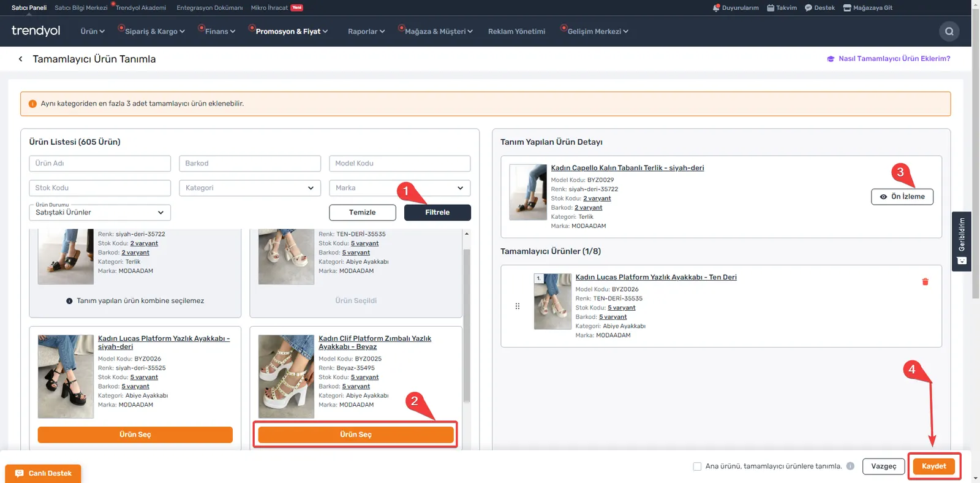Click the Temizle button
The width and height of the screenshot is (980, 483).
pos(363,212)
